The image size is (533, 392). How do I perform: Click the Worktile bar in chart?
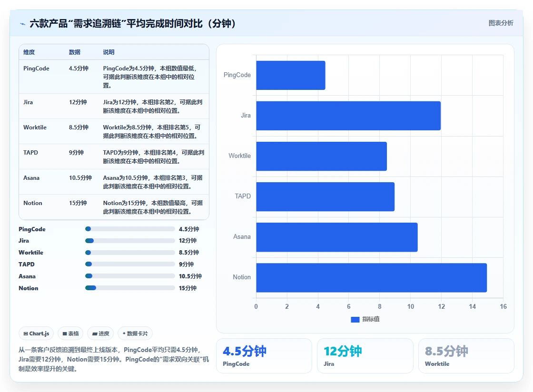point(322,156)
